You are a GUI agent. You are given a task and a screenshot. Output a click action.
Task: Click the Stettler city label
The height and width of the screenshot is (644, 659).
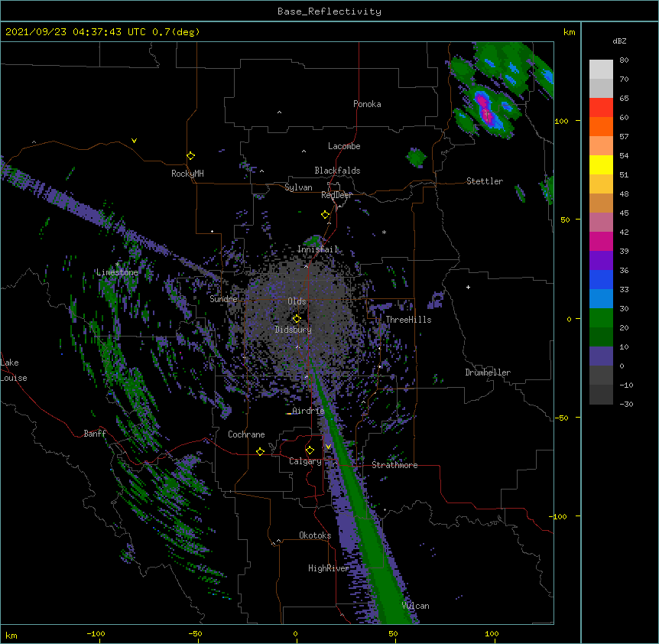click(485, 181)
